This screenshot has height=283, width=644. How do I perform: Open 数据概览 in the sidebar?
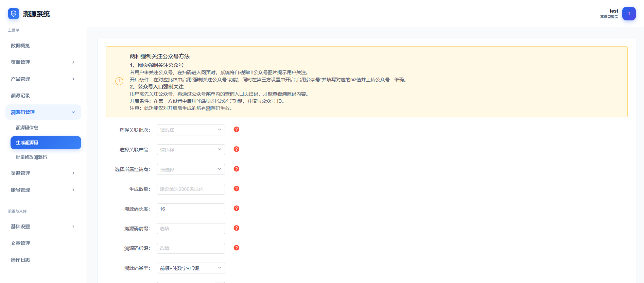click(x=43, y=46)
